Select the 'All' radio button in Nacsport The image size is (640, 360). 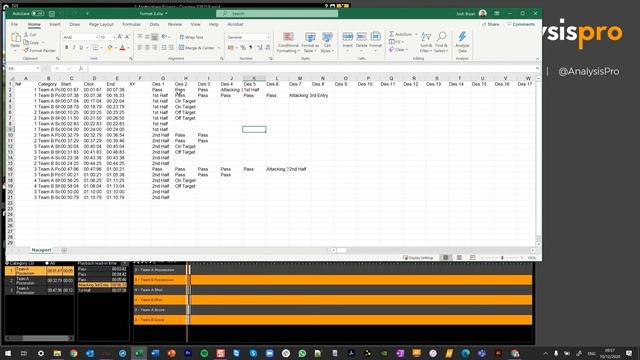pyautogui.click(x=47, y=263)
